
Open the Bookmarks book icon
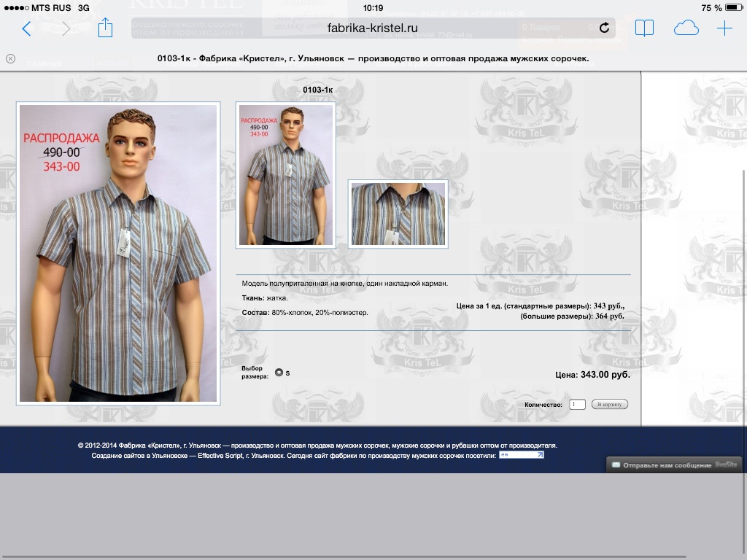click(x=644, y=28)
